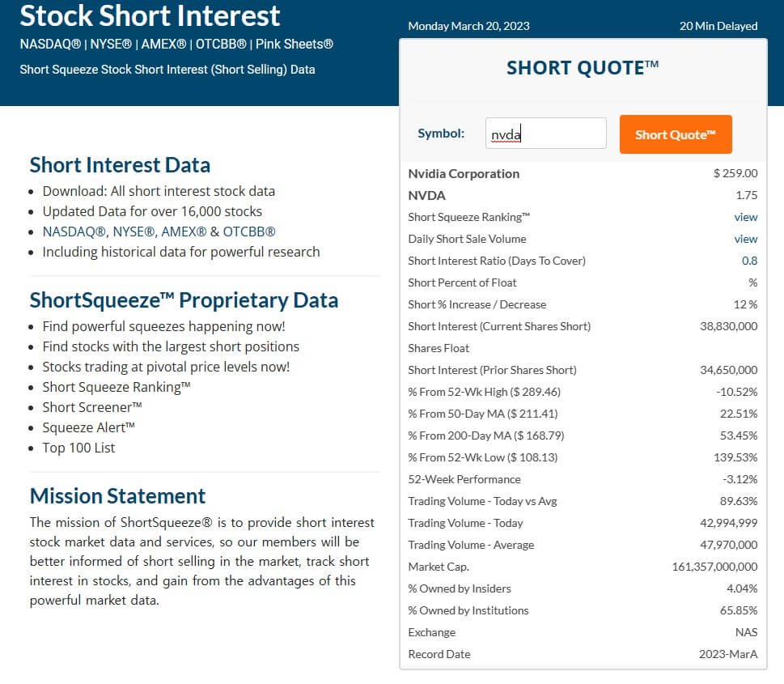
Task: Click the orange Short Quote button
Action: (676, 134)
